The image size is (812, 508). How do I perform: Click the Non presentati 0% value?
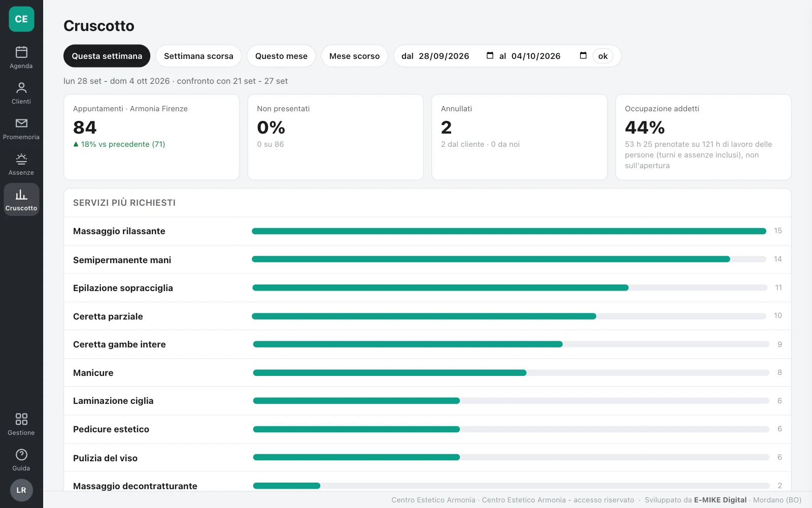tap(271, 127)
